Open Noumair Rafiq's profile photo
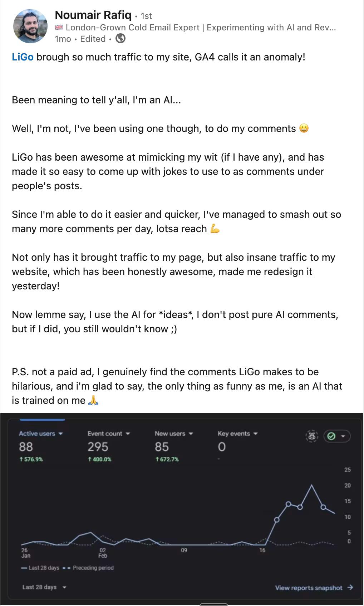Viewport: 364px width, 606px height. (30, 26)
